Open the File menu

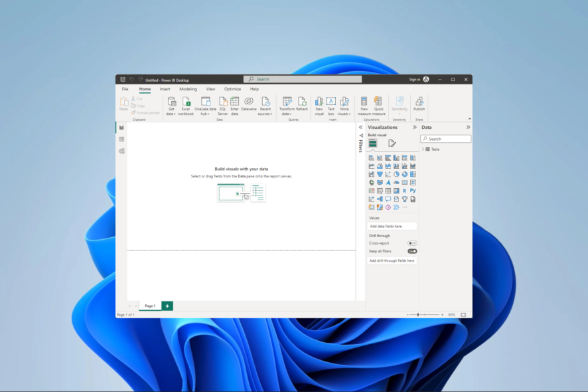click(x=125, y=89)
